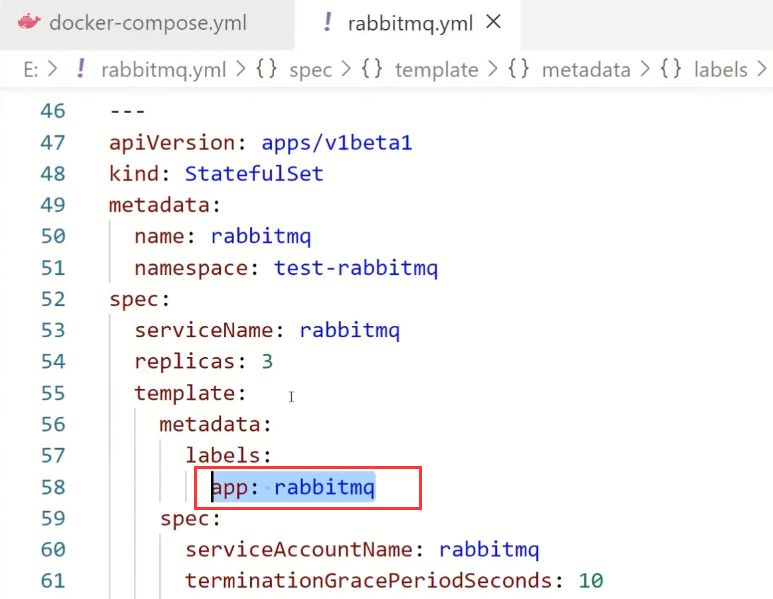This screenshot has width=773, height=599.
Task: Open the metadata breadcrumb segment
Action: click(x=586, y=70)
